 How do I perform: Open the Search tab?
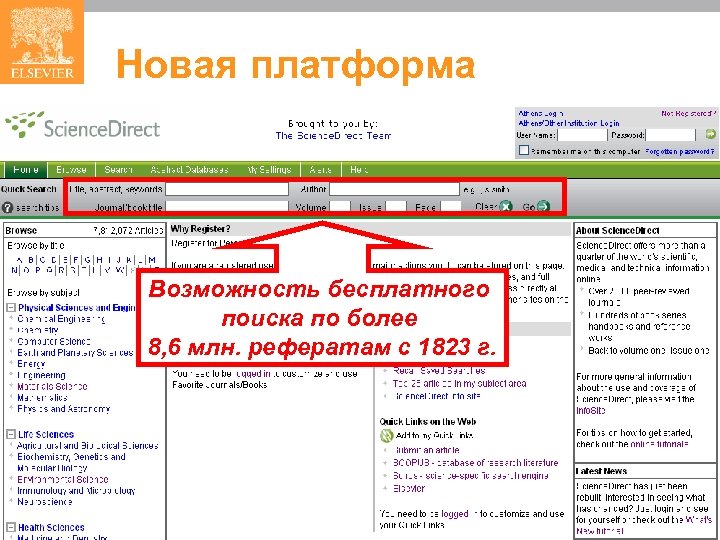pos(118,169)
